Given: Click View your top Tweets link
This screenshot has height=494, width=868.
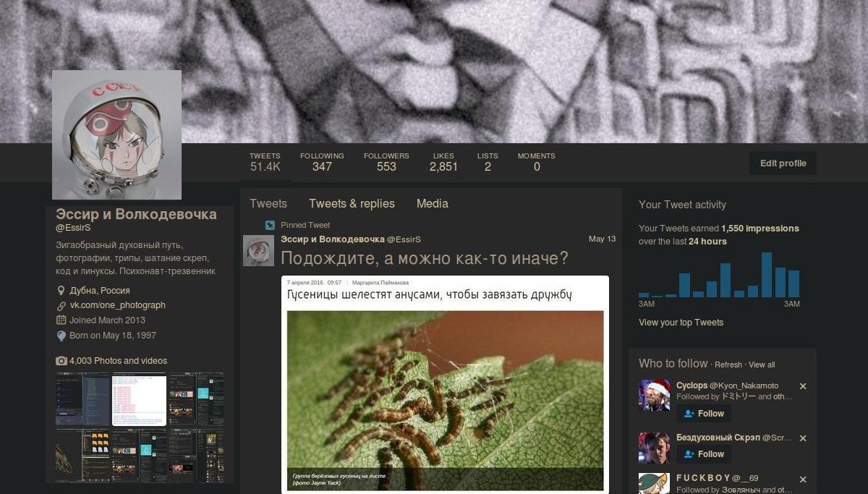Looking at the screenshot, I should coord(681,323).
